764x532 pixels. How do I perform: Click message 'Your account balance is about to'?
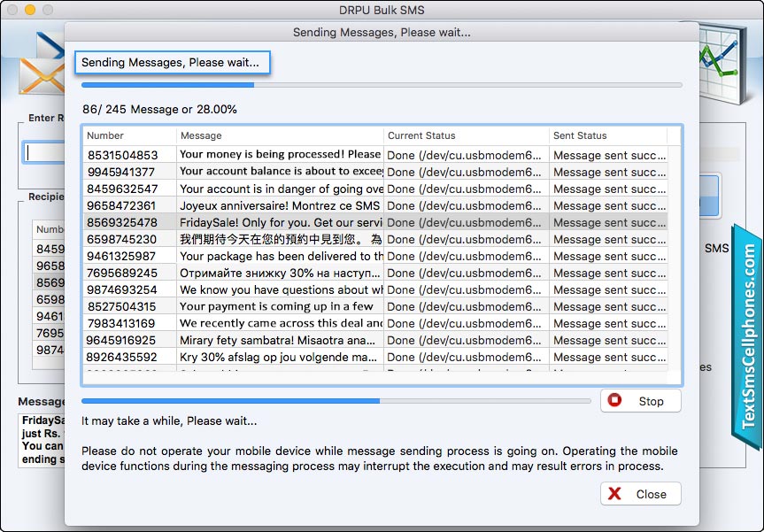pyautogui.click(x=282, y=172)
